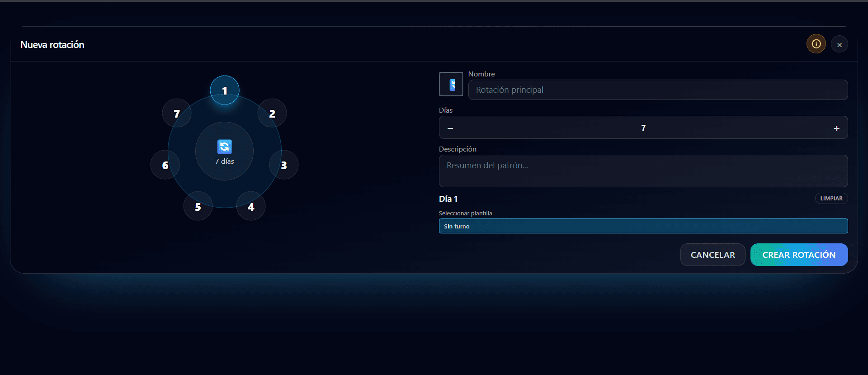Click the rotation icon beside Nombre field
The width and height of the screenshot is (868, 375).
451,84
